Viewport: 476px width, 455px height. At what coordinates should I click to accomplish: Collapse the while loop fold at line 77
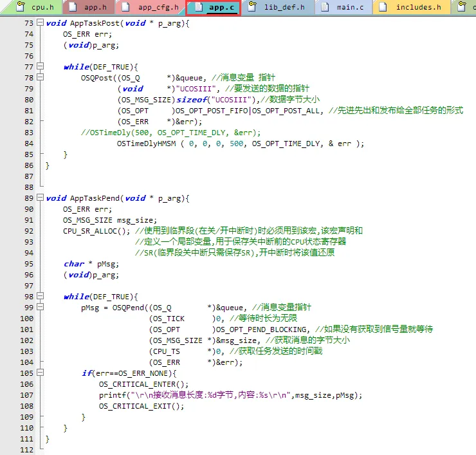[41, 67]
